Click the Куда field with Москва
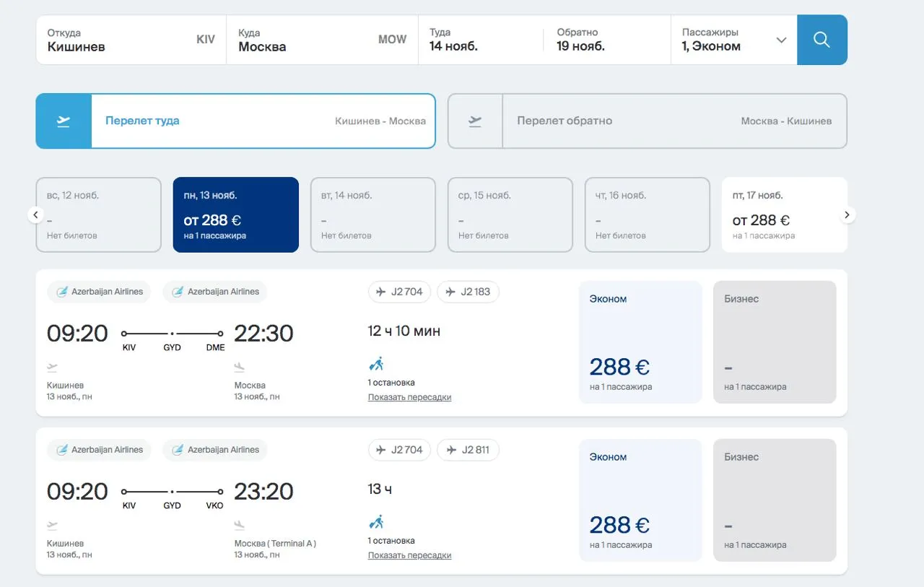The image size is (924, 587). point(322,40)
